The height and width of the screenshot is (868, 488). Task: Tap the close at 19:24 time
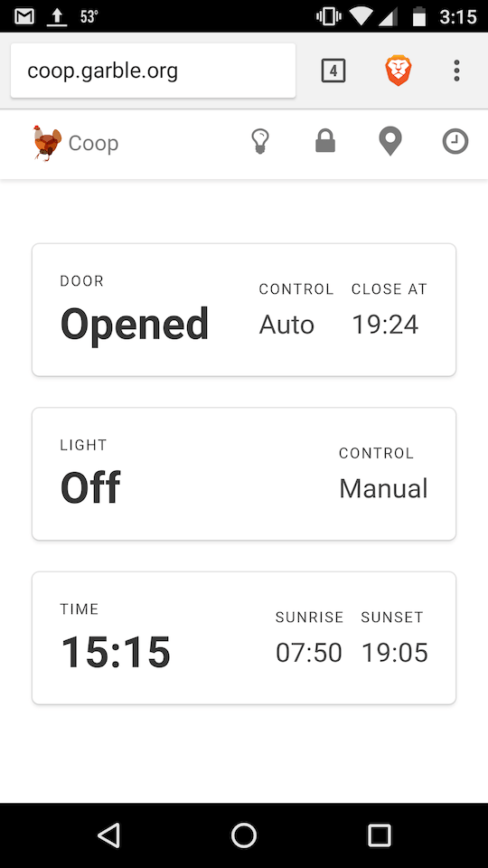click(385, 325)
